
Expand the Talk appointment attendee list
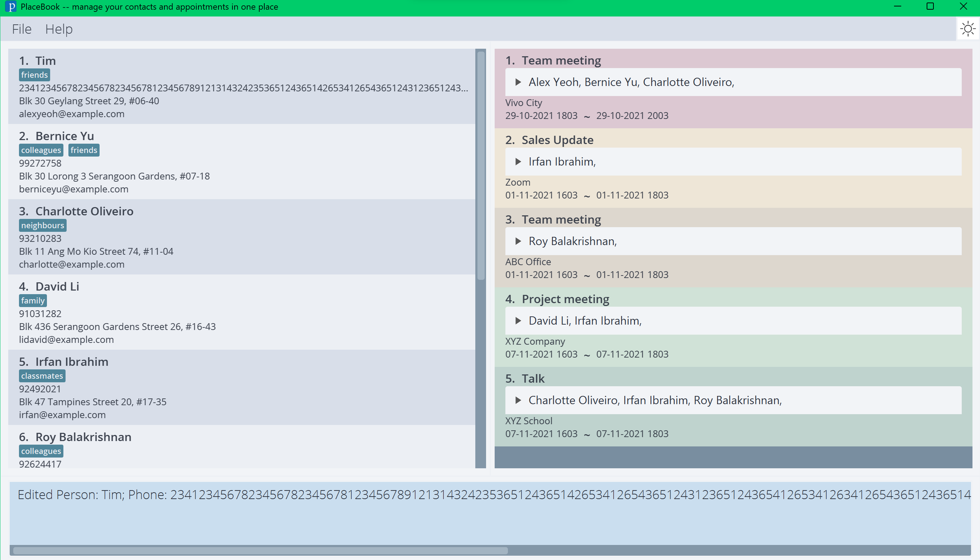click(x=518, y=401)
